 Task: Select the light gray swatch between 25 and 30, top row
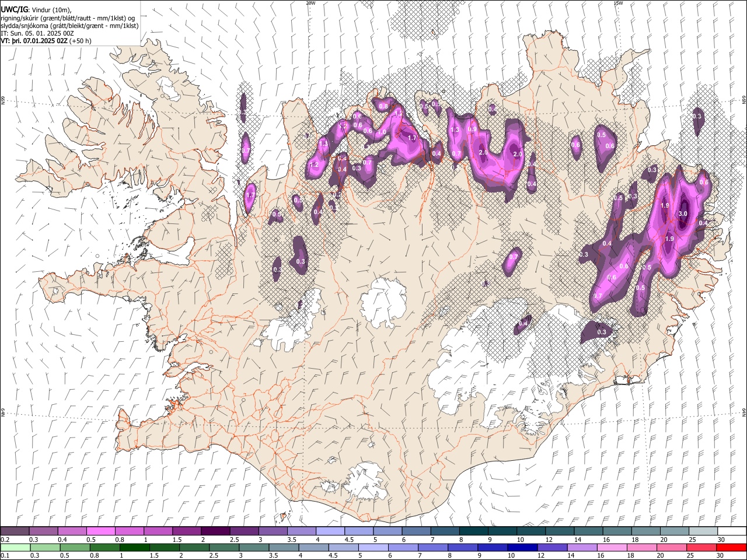click(703, 531)
